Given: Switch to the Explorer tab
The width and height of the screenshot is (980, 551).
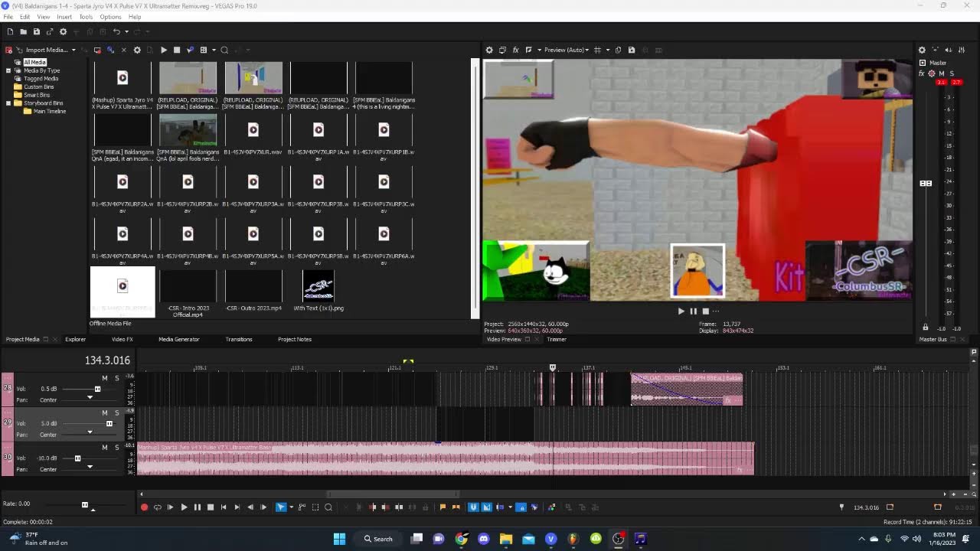Looking at the screenshot, I should click(75, 339).
